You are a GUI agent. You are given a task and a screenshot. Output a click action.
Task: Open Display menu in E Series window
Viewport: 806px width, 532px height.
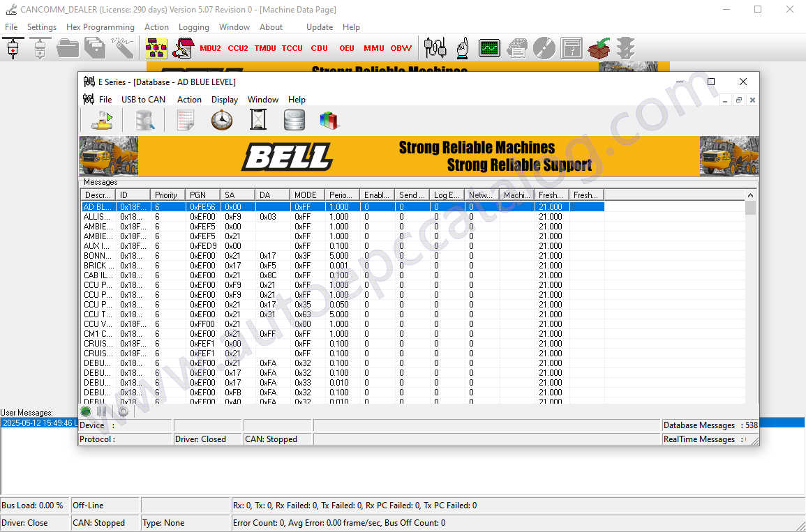(x=225, y=100)
